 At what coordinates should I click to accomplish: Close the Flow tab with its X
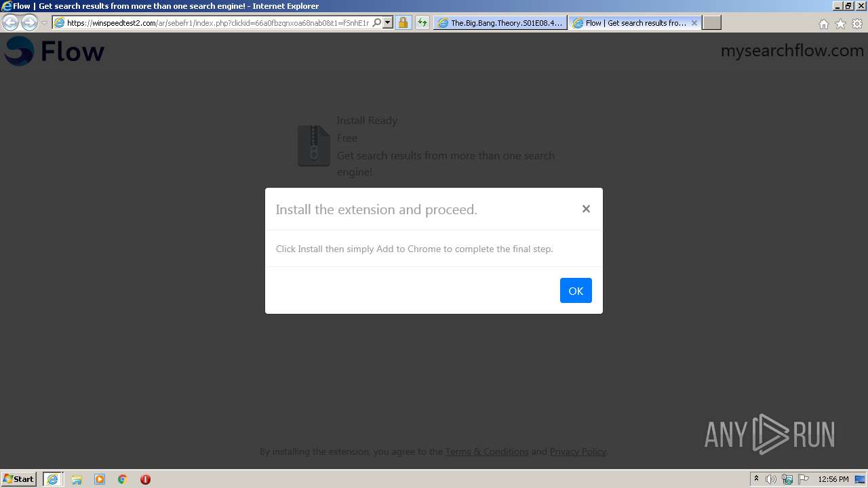(x=694, y=23)
